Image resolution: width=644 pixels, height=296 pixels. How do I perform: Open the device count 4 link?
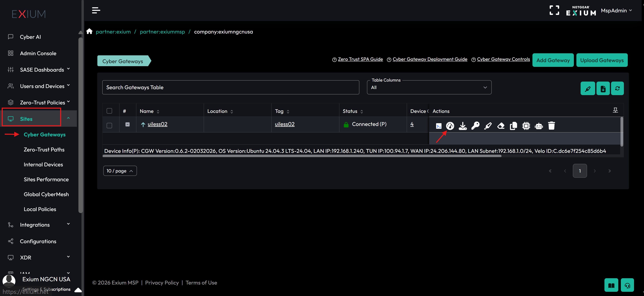point(412,124)
